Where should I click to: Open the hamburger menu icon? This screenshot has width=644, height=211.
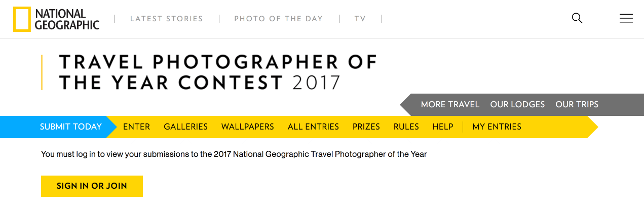(626, 19)
